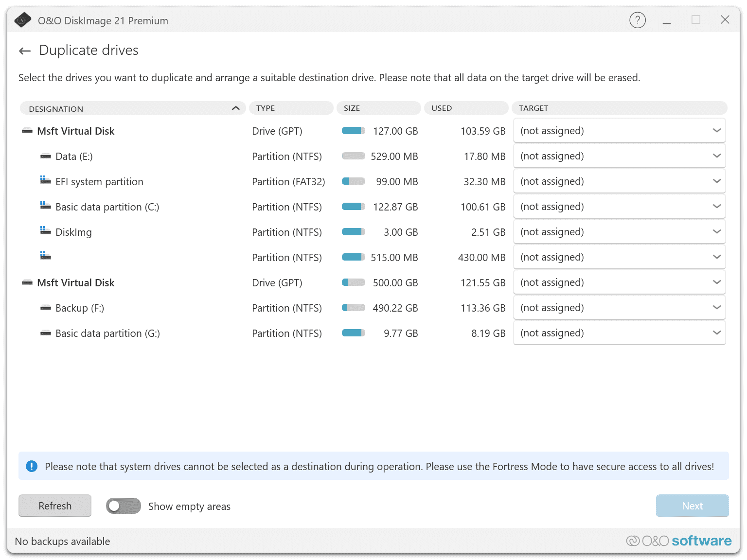
Task: Click the icon next to Basic data partition (C:)
Action: click(46, 206)
